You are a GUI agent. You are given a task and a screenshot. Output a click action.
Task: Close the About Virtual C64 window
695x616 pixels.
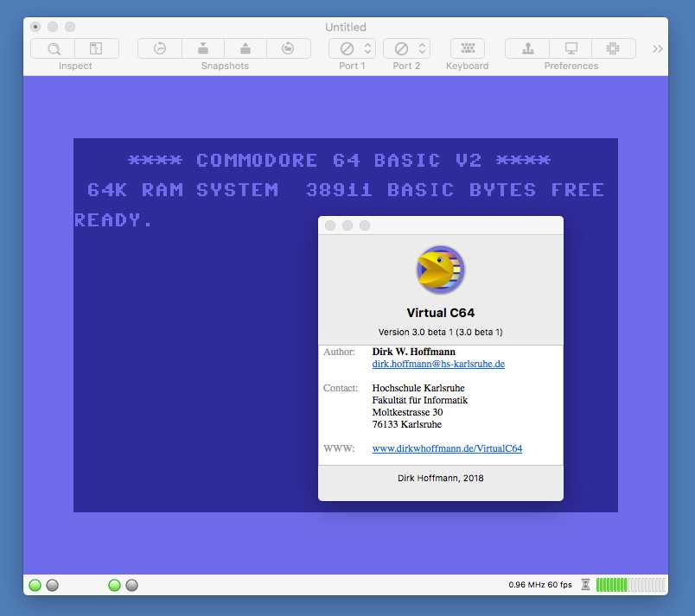point(330,225)
